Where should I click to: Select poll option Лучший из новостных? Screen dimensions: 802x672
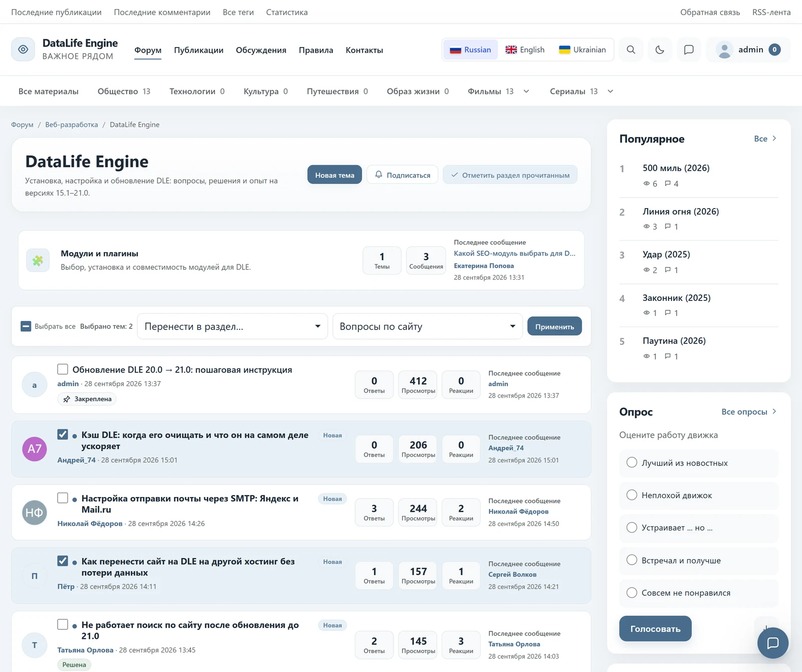pos(698,463)
